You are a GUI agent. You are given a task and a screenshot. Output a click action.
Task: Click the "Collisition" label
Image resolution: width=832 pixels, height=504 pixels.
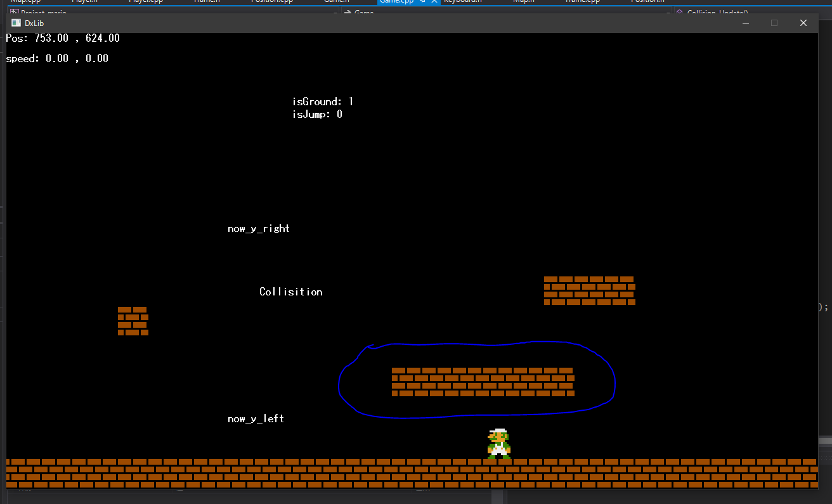click(x=291, y=292)
